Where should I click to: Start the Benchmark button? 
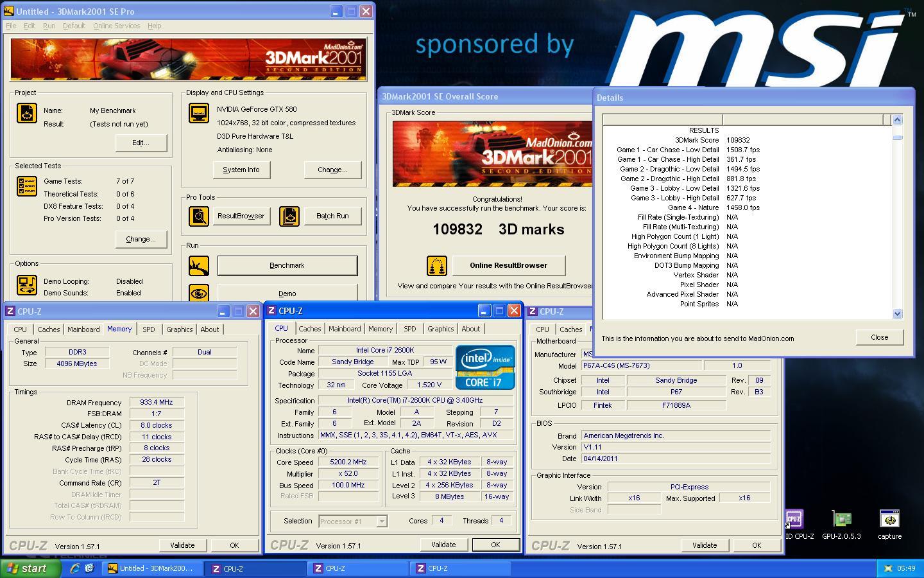[x=287, y=265]
